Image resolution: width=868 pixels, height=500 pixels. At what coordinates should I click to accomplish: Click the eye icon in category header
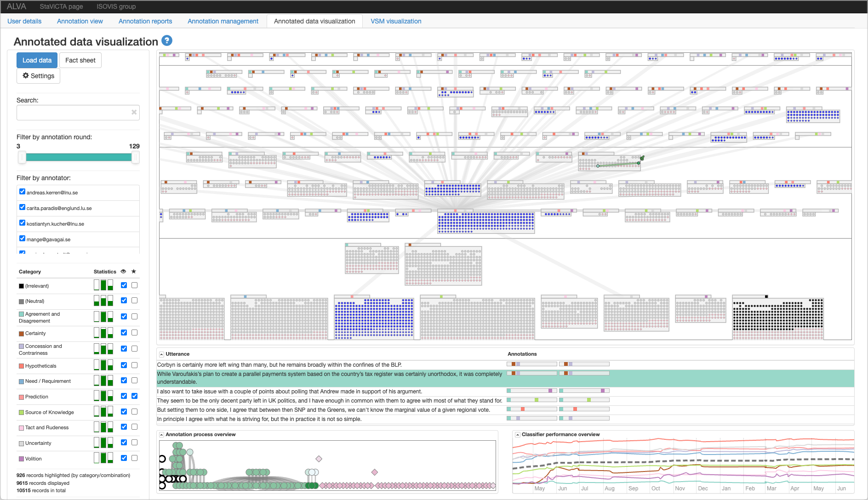coord(123,272)
